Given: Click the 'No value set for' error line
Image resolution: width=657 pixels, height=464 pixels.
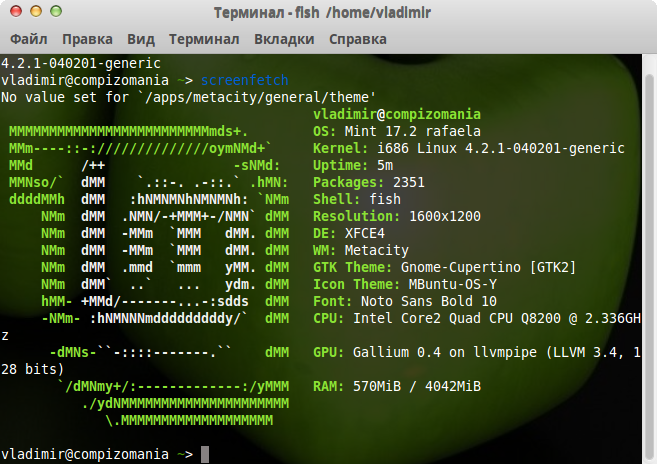Looking at the screenshot, I should 188,97.
